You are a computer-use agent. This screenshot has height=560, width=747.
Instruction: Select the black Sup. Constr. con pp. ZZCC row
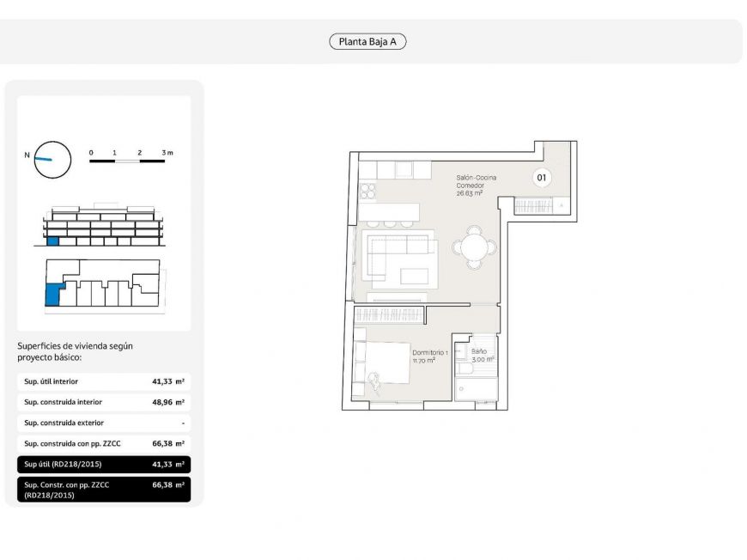coord(104,490)
